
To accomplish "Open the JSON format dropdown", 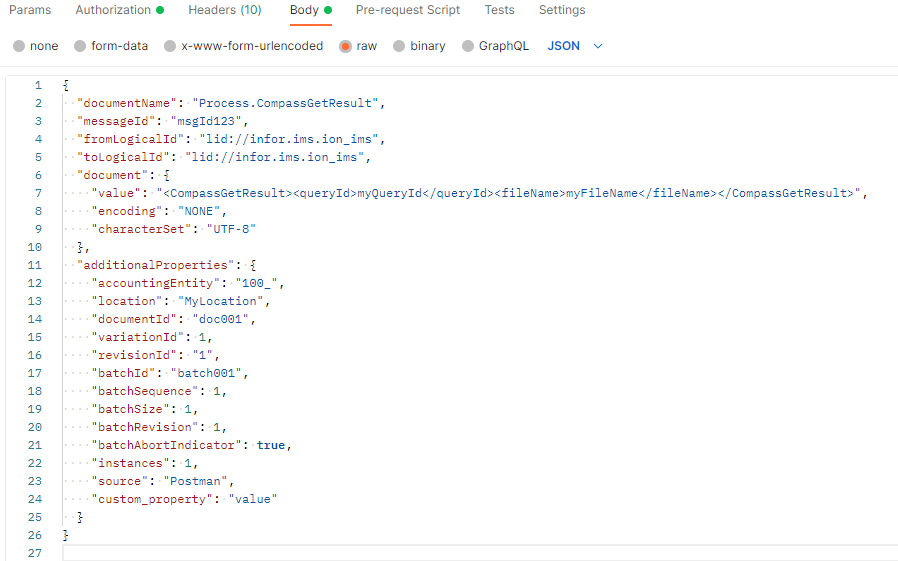I will click(x=574, y=46).
